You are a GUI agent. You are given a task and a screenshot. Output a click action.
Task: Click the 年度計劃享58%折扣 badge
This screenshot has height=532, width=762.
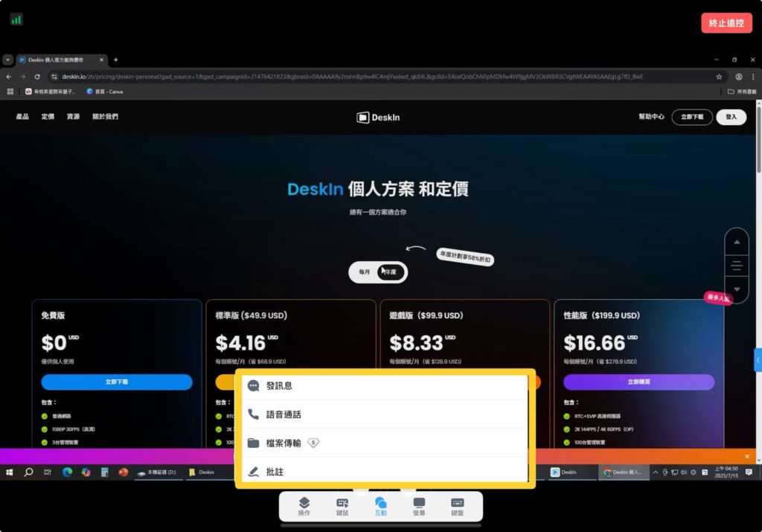coord(465,256)
